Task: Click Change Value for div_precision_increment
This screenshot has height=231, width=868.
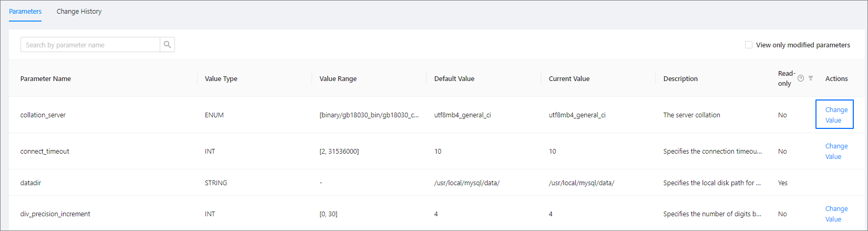Action: click(x=836, y=214)
